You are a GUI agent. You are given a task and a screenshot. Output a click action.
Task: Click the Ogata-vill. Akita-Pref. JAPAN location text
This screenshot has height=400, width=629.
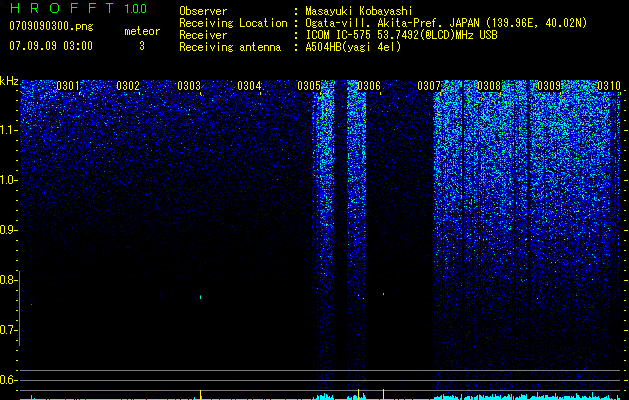point(446,23)
